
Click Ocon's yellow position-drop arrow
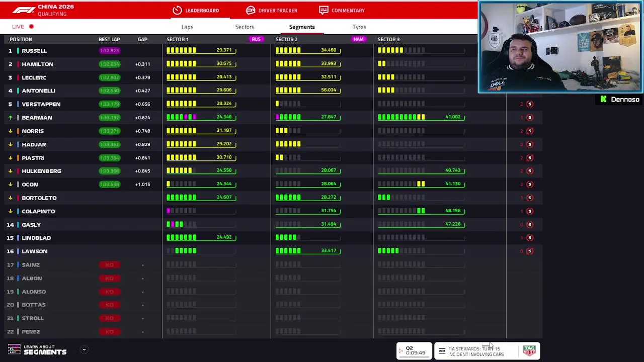click(x=10, y=184)
